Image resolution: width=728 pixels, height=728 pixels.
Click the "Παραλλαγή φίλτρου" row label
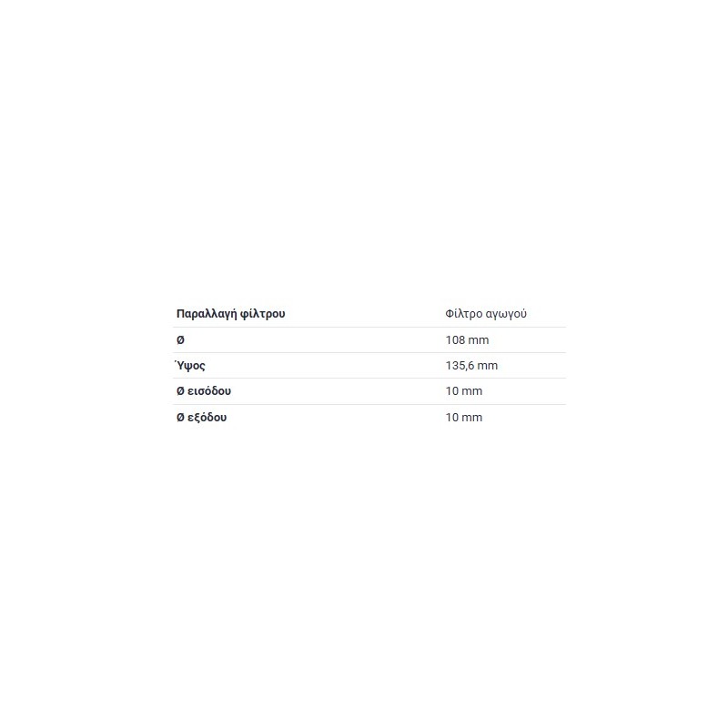[231, 314]
